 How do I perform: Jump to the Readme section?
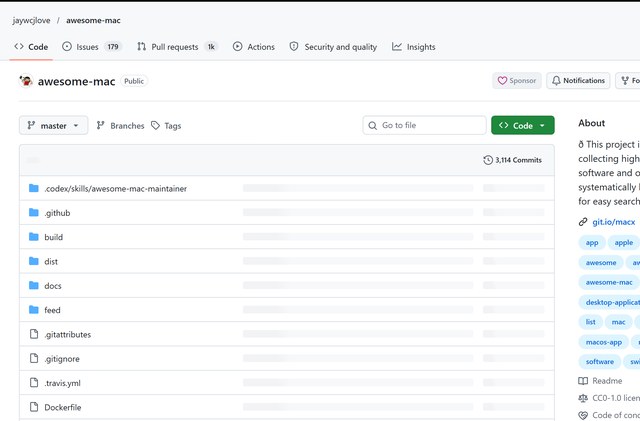pyautogui.click(x=600, y=381)
